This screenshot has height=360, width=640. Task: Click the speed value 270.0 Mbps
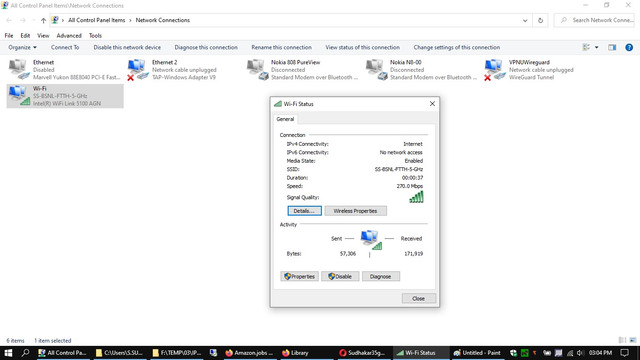click(410, 186)
